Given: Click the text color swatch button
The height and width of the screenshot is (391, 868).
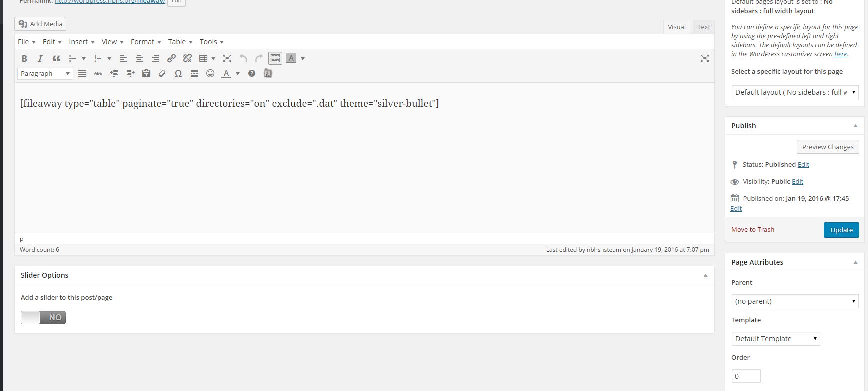Looking at the screenshot, I should click(226, 73).
